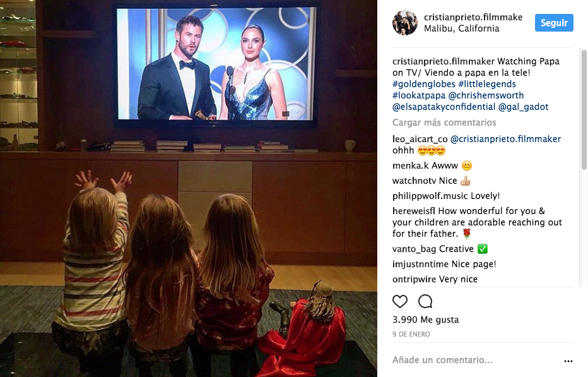
Task: Open the 9 DE ENERO post date link
Action: pos(411,334)
